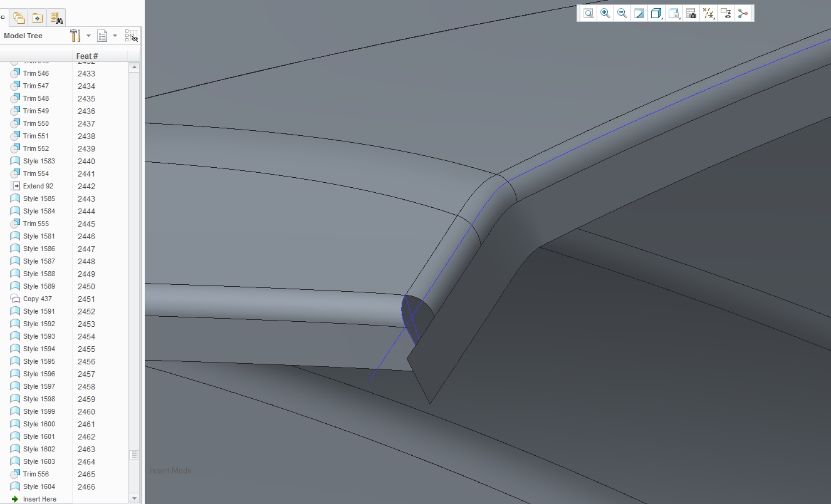Toggle the Annotation Display icon
This screenshot has height=504, width=831.
pos(726,14)
